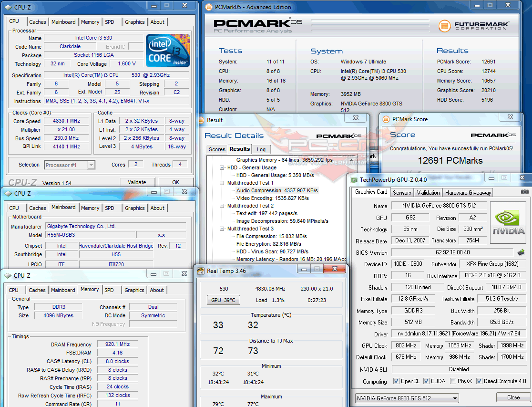The height and width of the screenshot is (407, 532).
Task: Select the Log tab in Result Details
Action: (x=261, y=149)
